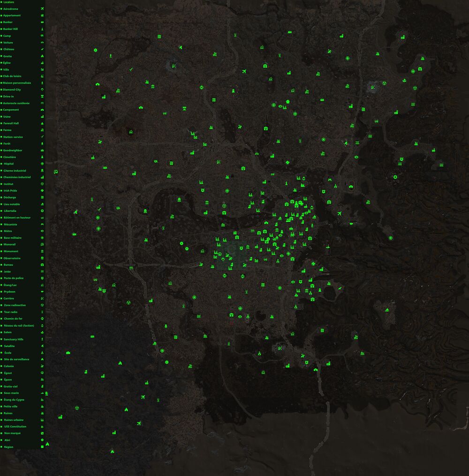Select the Institut legend icon
This screenshot has height=476, width=469.
click(x=42, y=184)
